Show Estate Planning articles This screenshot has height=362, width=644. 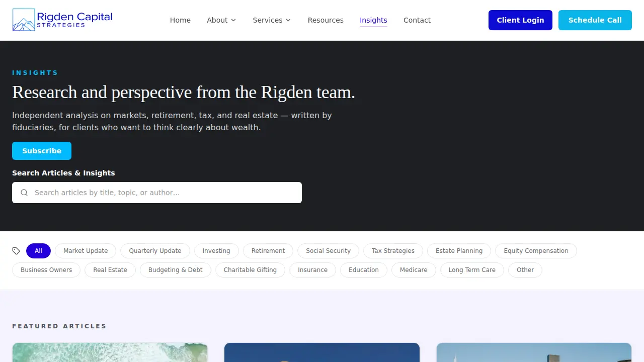[459, 251]
